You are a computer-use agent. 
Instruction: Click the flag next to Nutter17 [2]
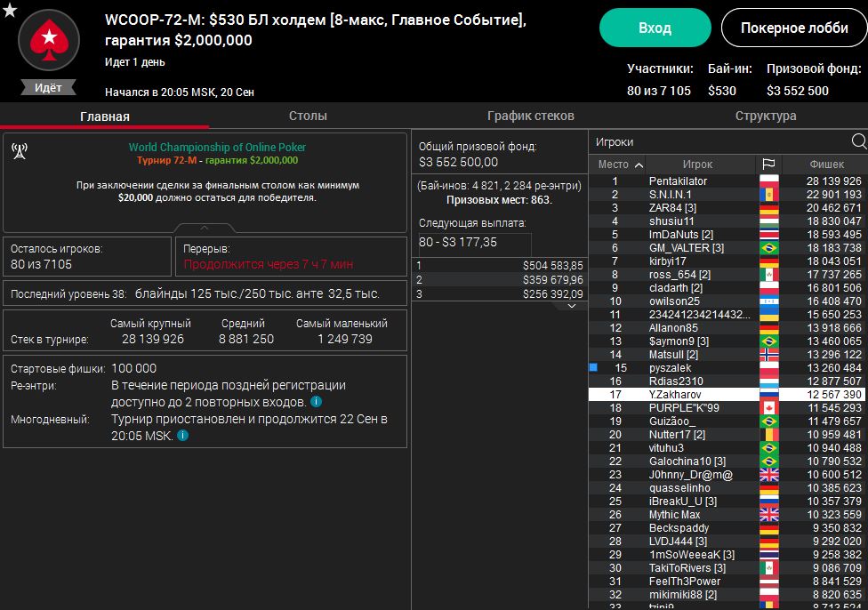[769, 435]
